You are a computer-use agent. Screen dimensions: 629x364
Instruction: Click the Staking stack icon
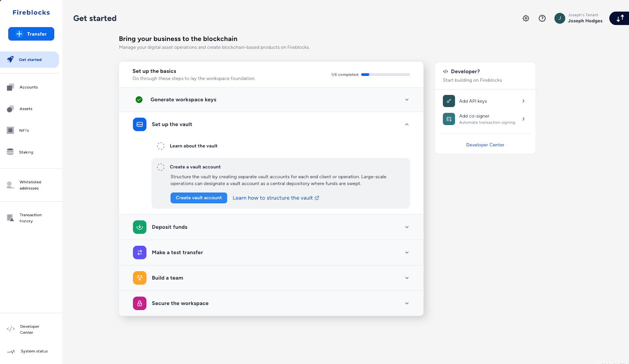coord(10,152)
